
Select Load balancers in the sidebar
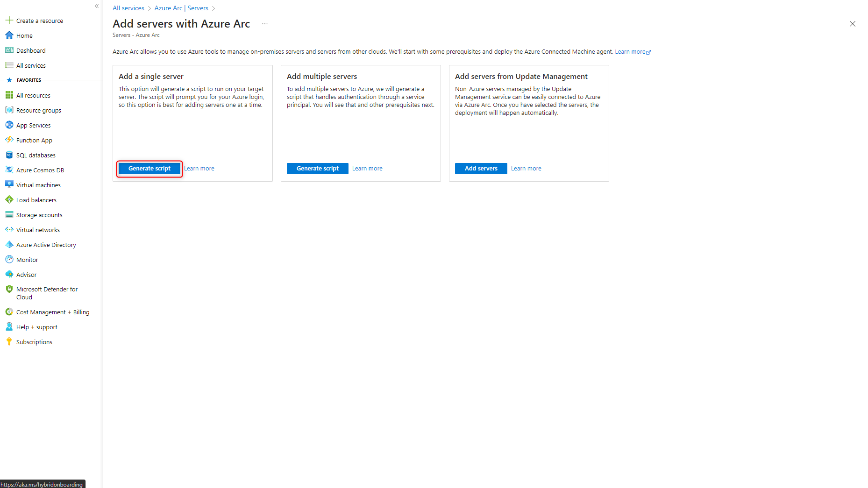36,200
